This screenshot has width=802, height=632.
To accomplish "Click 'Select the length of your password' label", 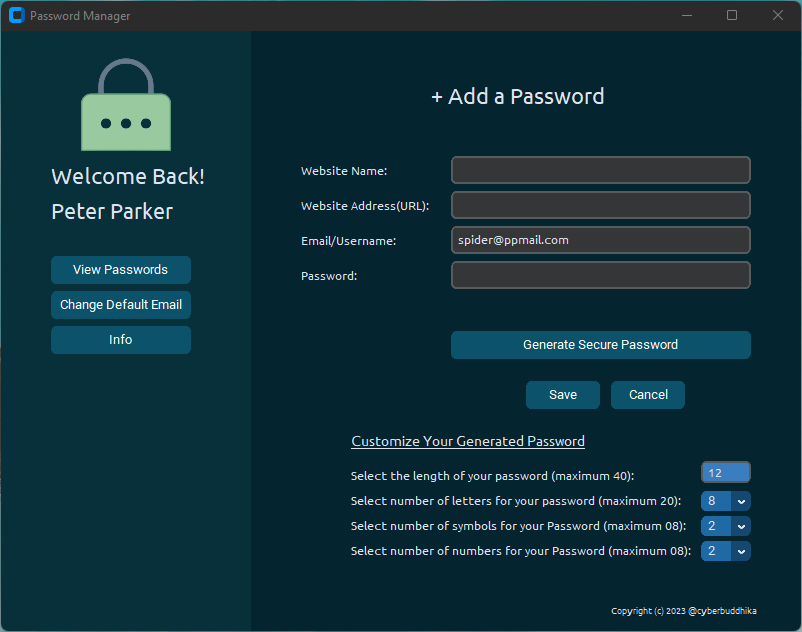I will 492,476.
